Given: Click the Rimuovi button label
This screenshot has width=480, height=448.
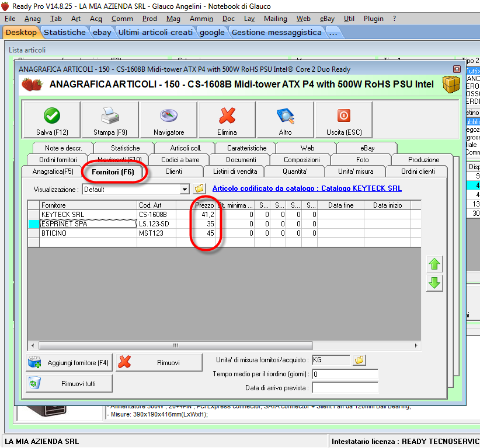Looking at the screenshot, I should click(168, 363).
